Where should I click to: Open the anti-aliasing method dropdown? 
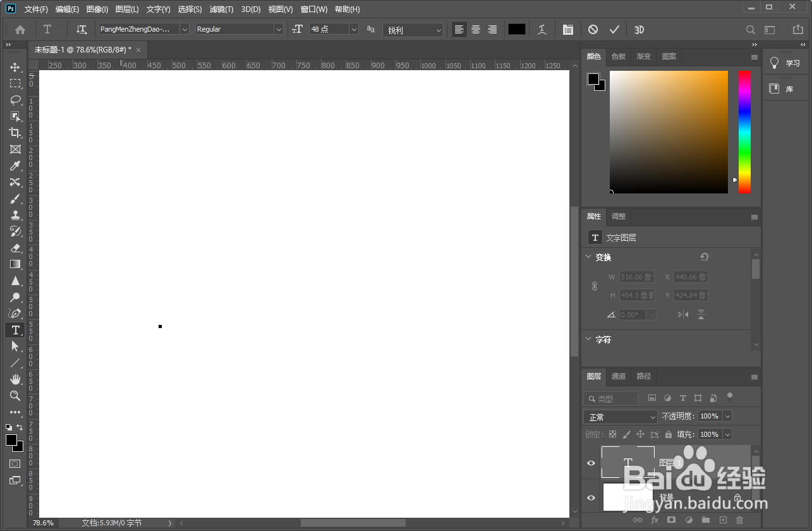(413, 30)
